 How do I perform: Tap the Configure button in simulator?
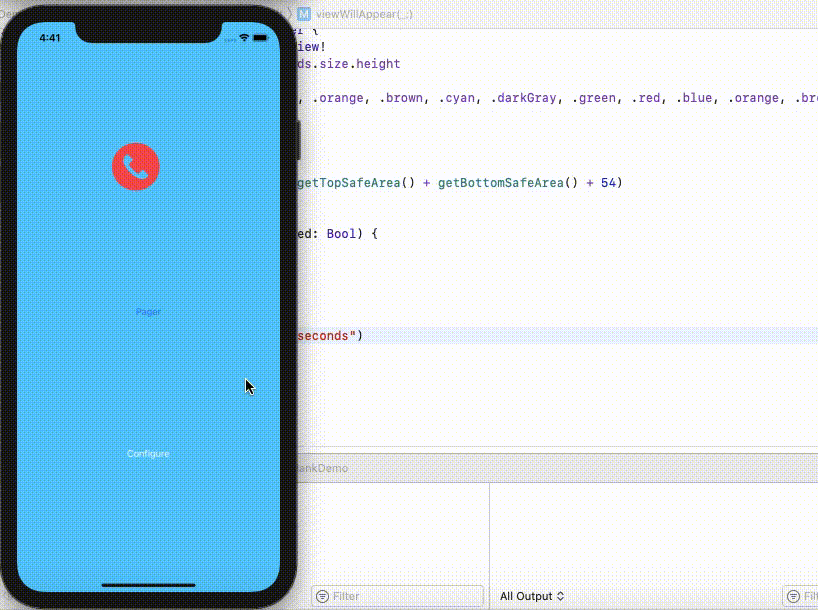[148, 453]
